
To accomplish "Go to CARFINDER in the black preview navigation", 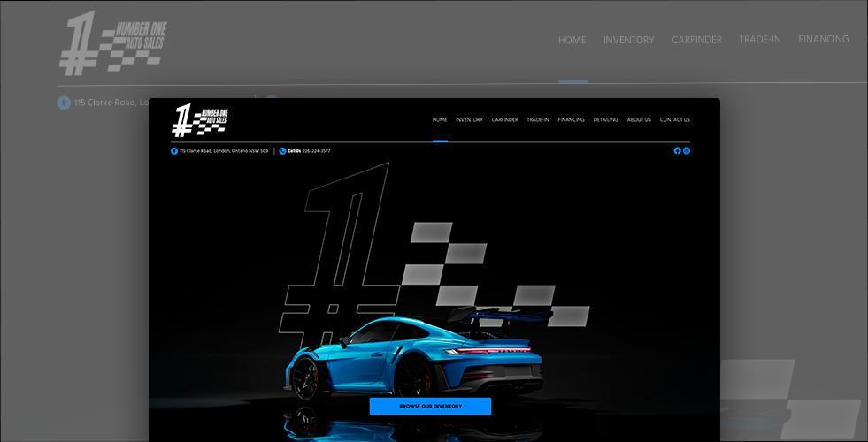I will pyautogui.click(x=505, y=120).
